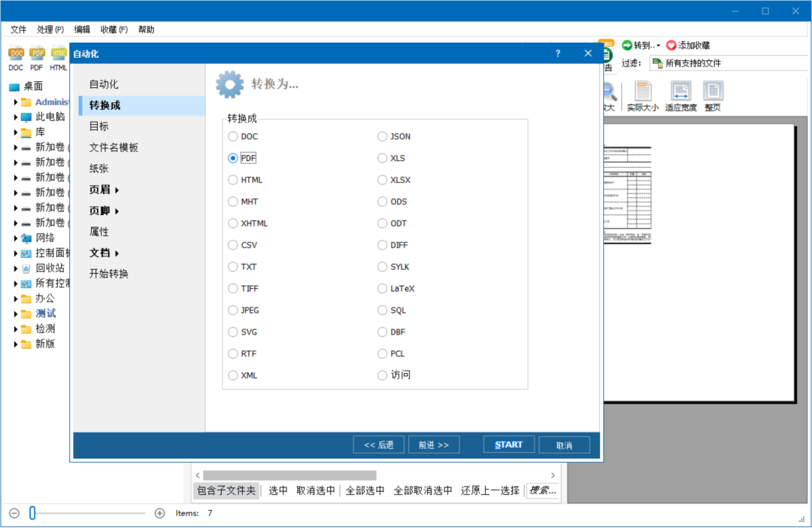
Task: Click the 添加收藏 heart icon
Action: click(671, 46)
